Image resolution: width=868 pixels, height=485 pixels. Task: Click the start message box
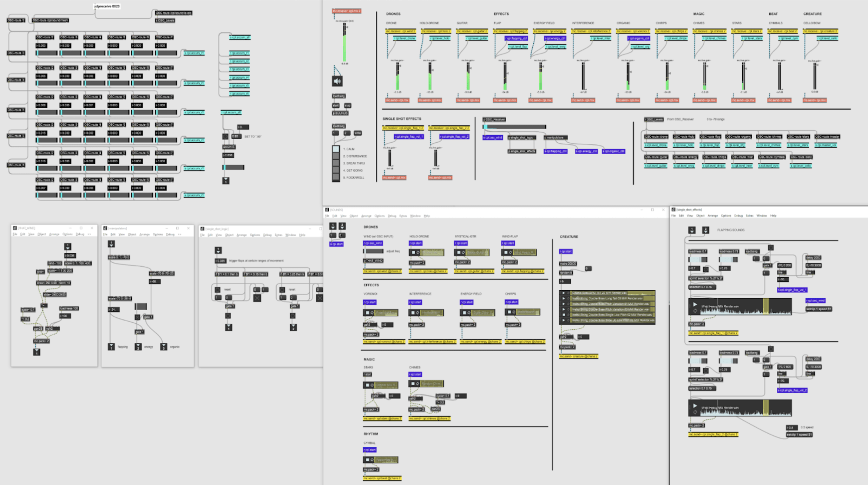coord(336,105)
